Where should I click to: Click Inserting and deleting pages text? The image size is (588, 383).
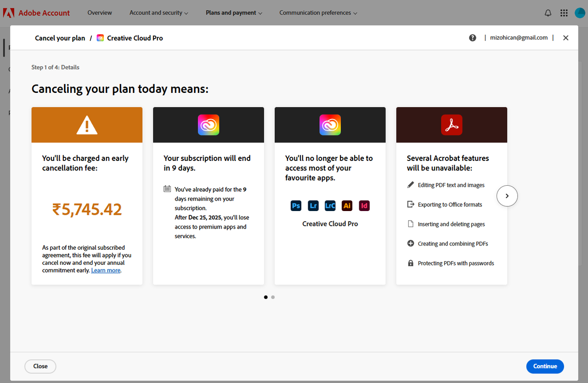click(452, 224)
